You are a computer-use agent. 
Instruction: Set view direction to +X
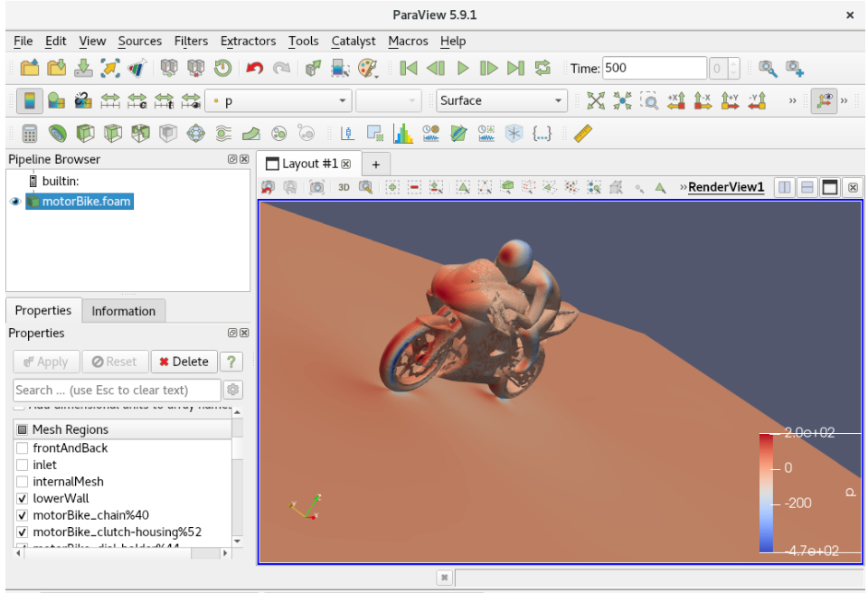tap(676, 100)
